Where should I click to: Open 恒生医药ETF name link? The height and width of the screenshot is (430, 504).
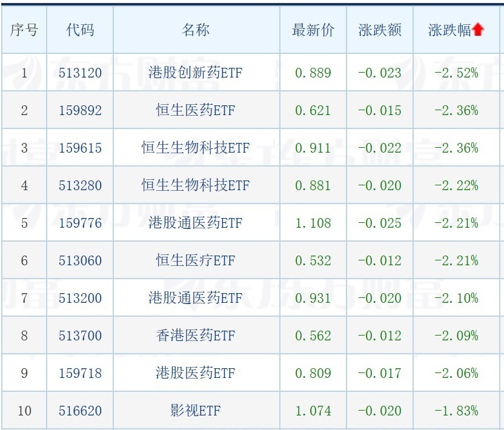tap(196, 110)
